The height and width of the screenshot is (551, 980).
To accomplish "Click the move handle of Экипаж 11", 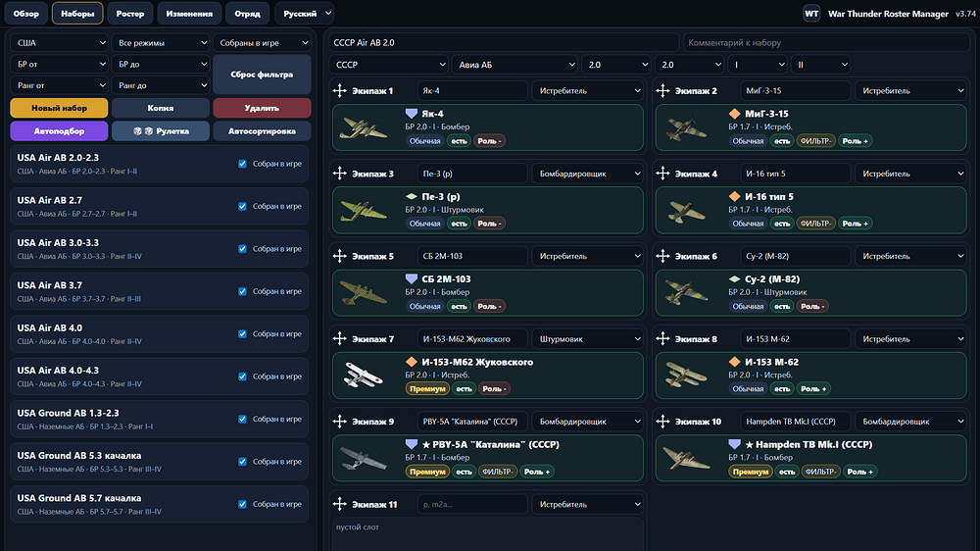I will click(339, 504).
